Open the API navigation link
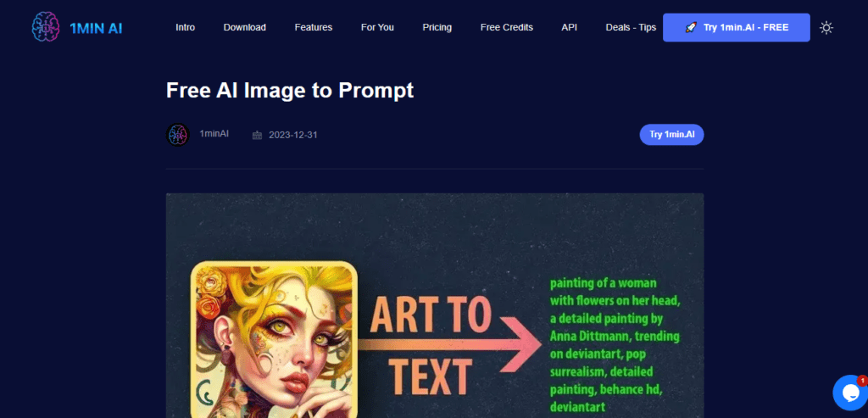Viewport: 868px width, 418px height. (x=569, y=27)
